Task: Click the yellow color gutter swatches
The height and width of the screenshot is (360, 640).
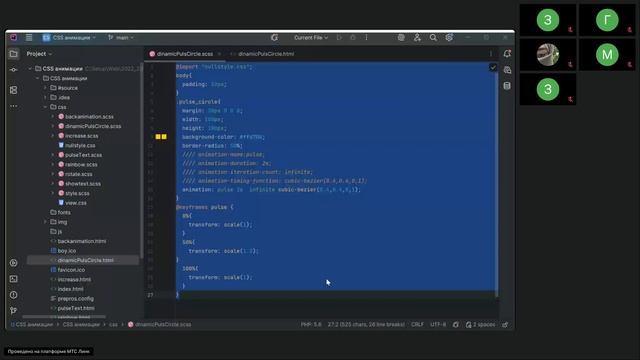Action: [x=161, y=137]
